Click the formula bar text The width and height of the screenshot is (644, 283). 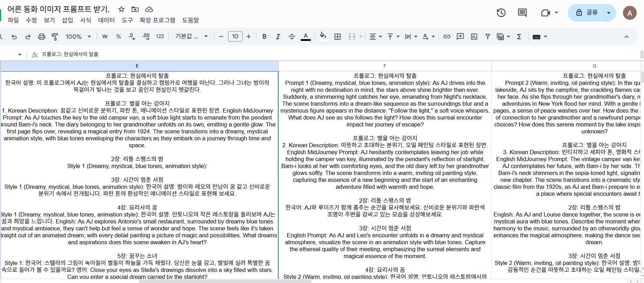[70, 54]
